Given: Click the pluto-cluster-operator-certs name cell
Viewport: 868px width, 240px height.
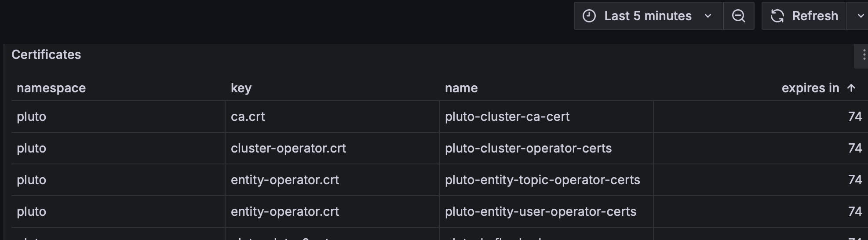Looking at the screenshot, I should tap(546, 148).
